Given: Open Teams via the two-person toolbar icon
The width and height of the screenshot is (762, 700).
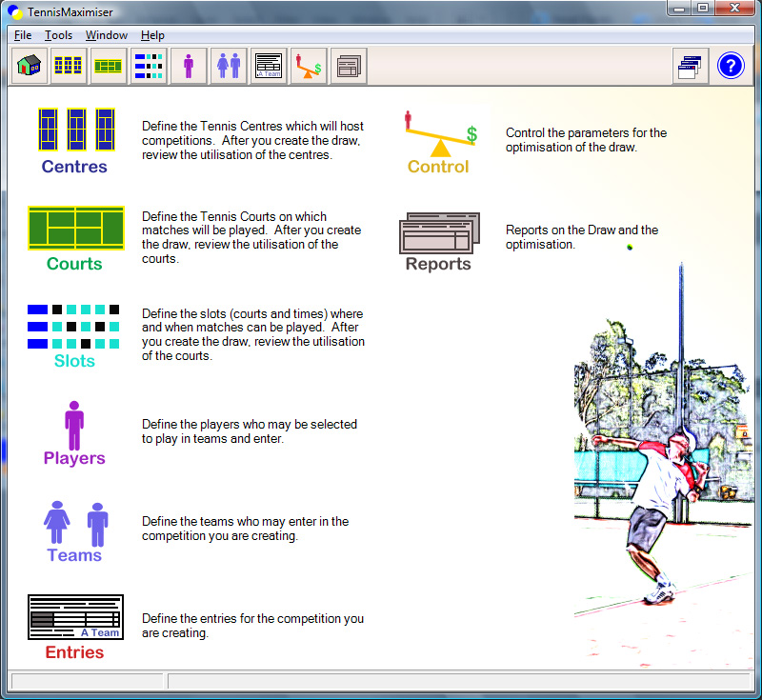Looking at the screenshot, I should click(229, 66).
